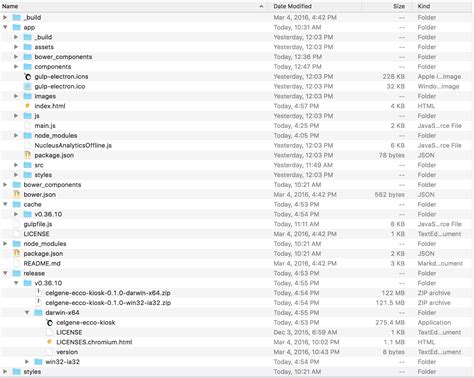
Task: Click the darwin-x64 folder icon
Action: click(39, 313)
